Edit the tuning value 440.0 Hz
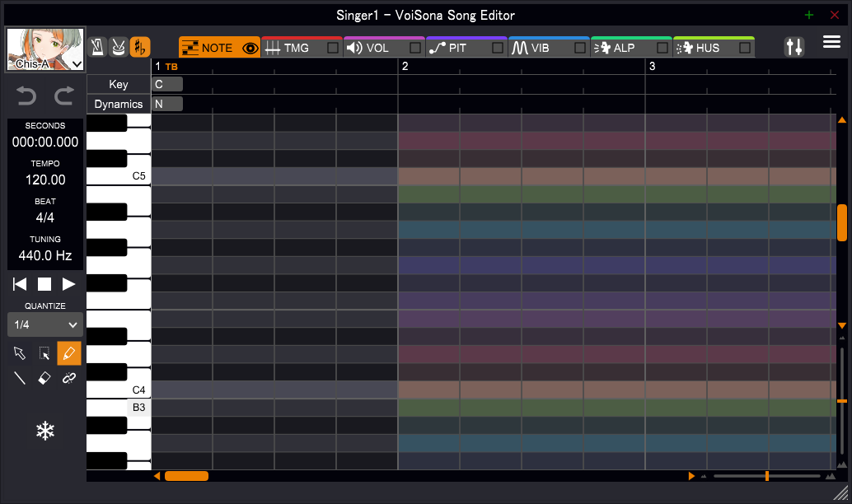This screenshot has width=852, height=504. (45, 256)
